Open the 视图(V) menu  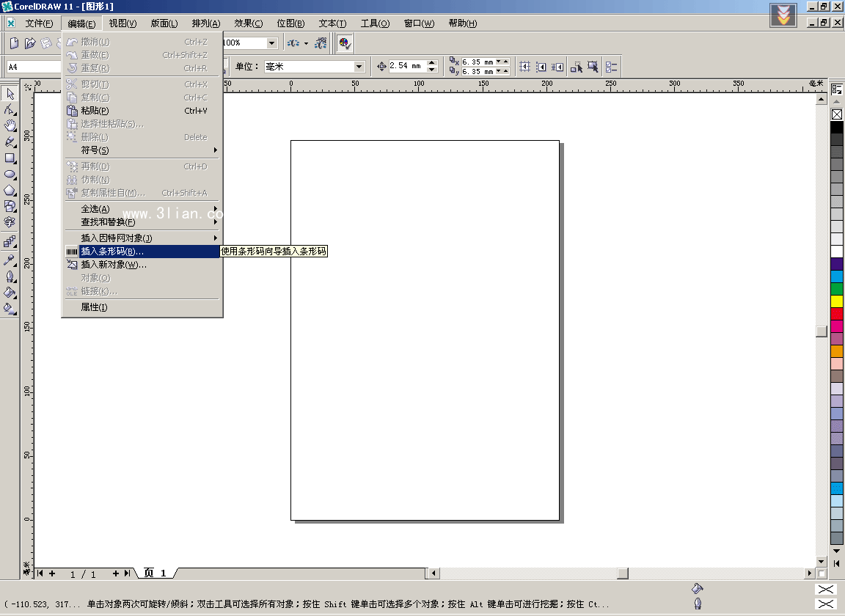click(122, 23)
